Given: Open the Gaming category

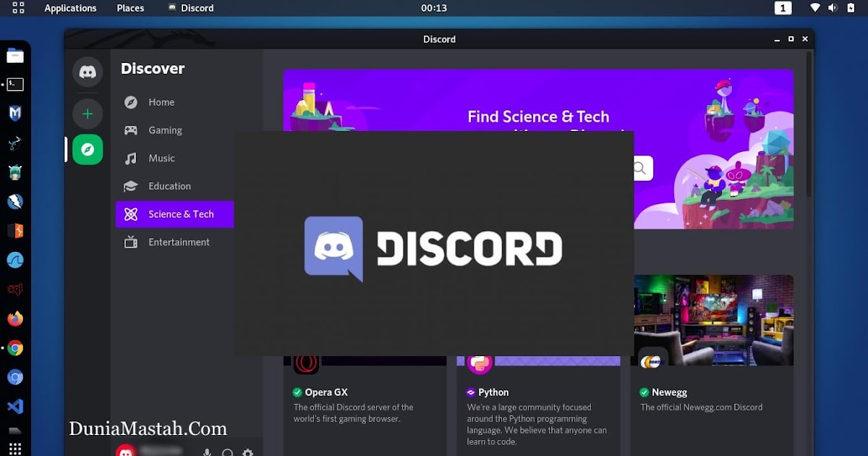Looking at the screenshot, I should click(x=174, y=130).
